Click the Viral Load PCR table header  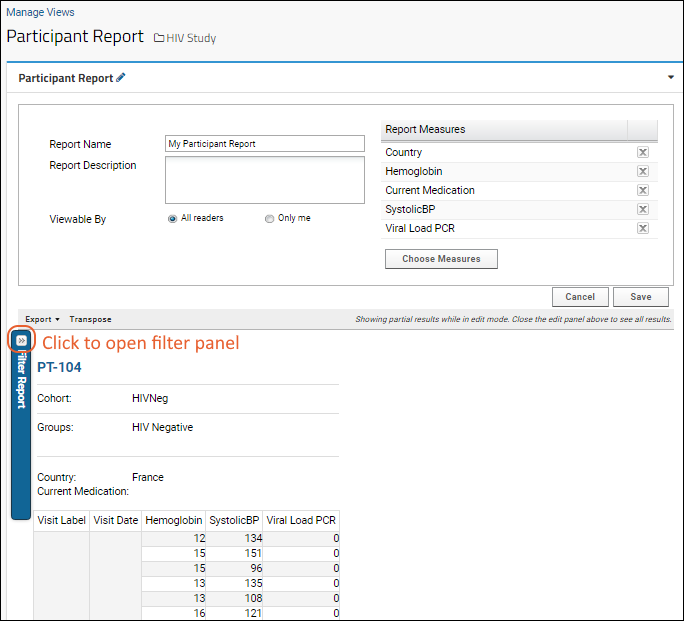pos(301,520)
